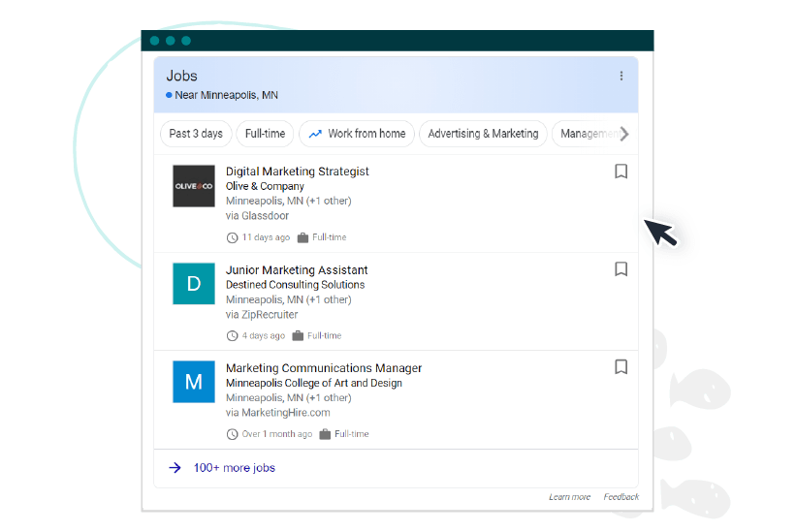The image size is (796, 532).
Task: Open the three-dot menu in Jobs header
Action: (x=621, y=77)
